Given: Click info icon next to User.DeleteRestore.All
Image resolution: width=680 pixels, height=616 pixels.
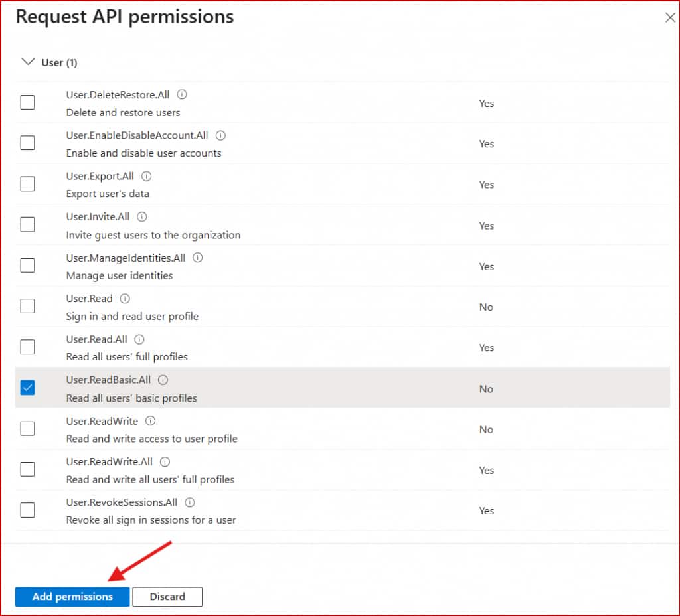Looking at the screenshot, I should pos(182,95).
